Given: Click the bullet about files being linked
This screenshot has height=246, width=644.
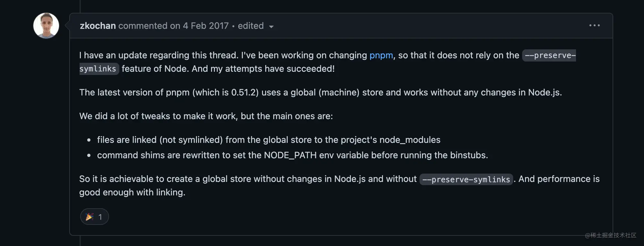Looking at the screenshot, I should 269,140.
